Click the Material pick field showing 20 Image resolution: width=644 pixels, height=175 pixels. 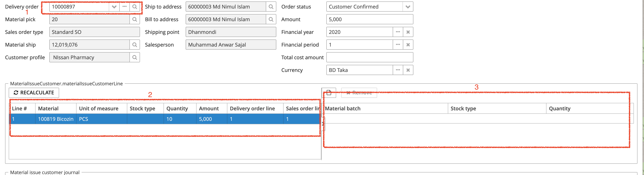click(x=90, y=19)
